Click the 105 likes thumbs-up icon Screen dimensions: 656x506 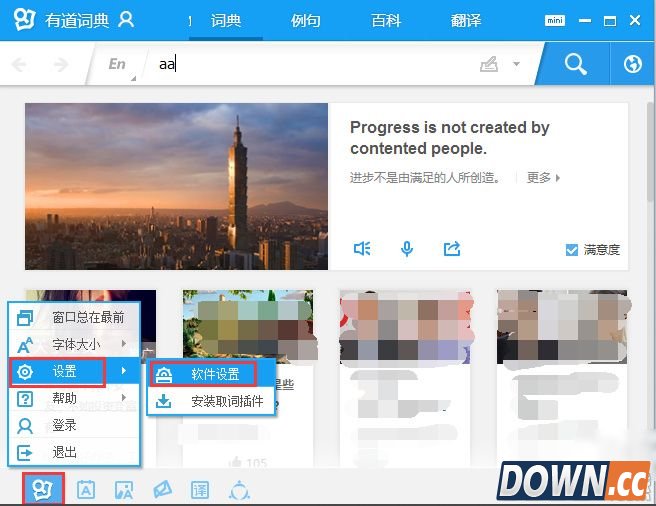point(235,462)
